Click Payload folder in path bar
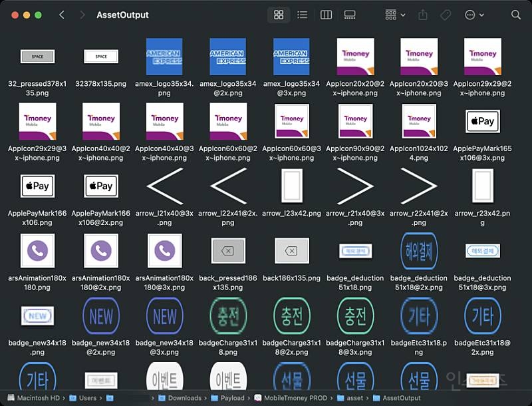Image resolution: width=532 pixels, height=406 pixels. pos(227,398)
